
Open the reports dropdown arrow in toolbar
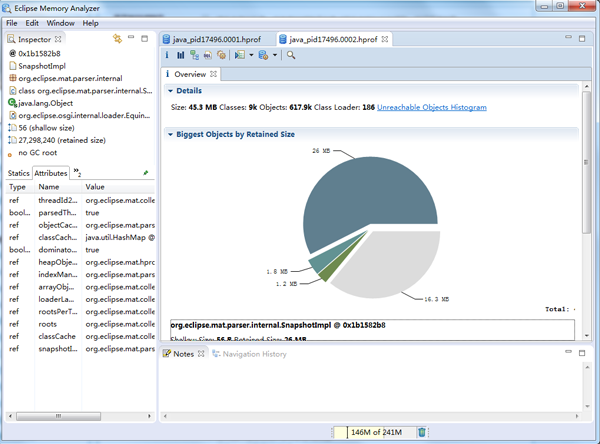tap(252, 55)
